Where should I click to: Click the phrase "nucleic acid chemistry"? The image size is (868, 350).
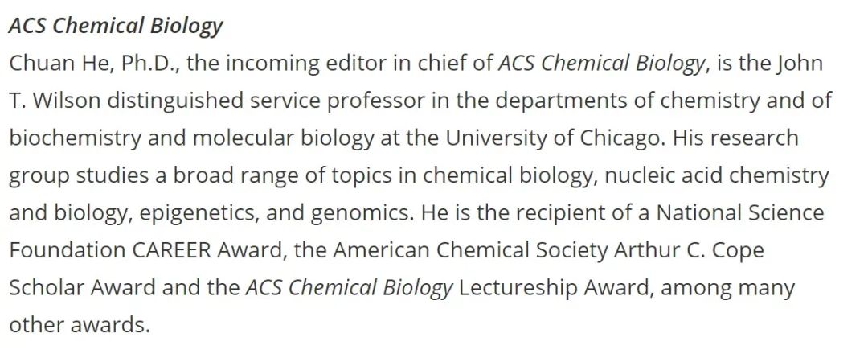click(716, 175)
